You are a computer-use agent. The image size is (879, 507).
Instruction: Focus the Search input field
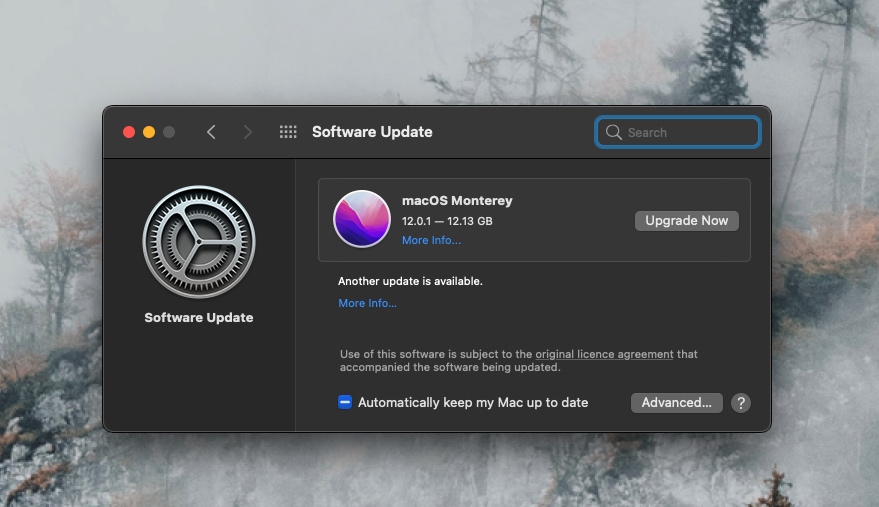point(678,132)
